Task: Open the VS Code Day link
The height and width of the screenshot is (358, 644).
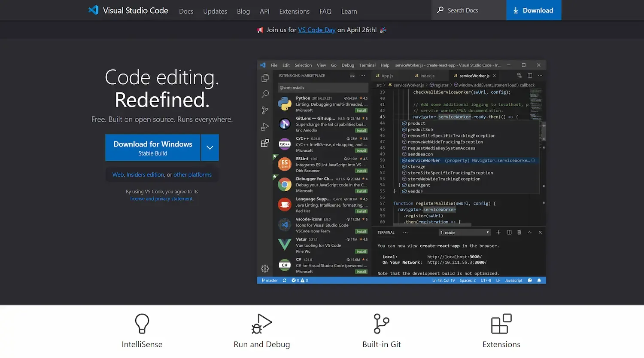Action: tap(316, 30)
